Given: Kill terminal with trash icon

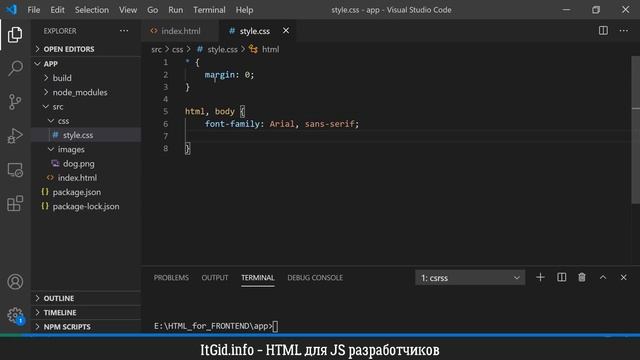Looking at the screenshot, I should coord(582,278).
